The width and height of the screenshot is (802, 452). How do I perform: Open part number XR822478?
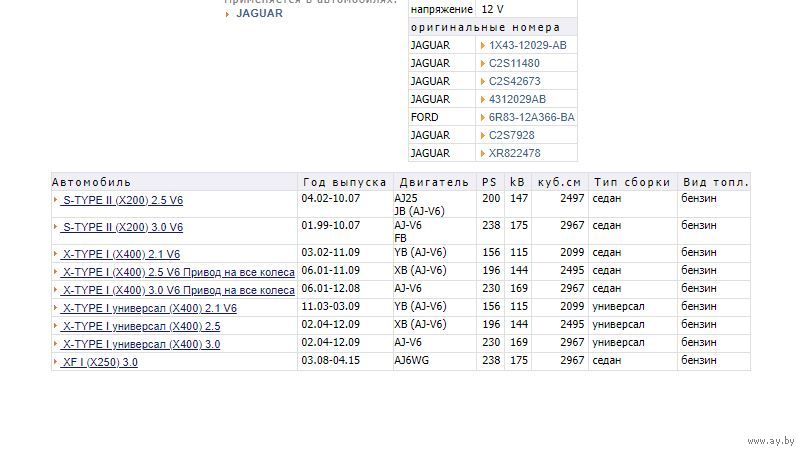coord(515,153)
